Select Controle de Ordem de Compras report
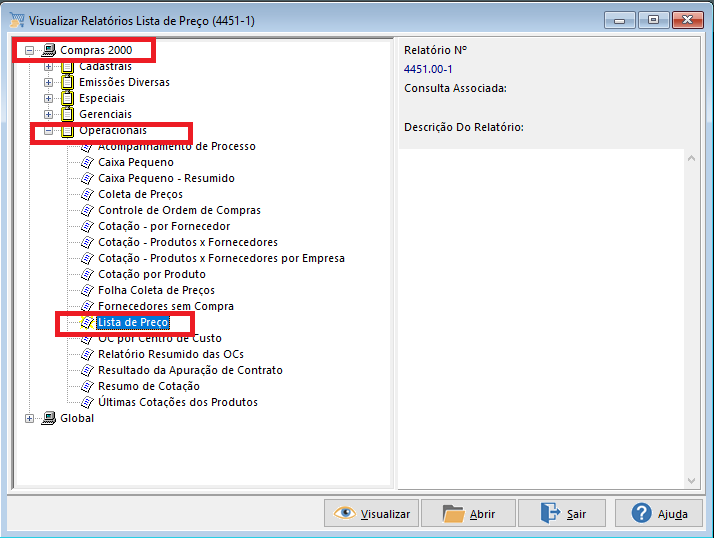The image size is (714, 538). click(179, 210)
